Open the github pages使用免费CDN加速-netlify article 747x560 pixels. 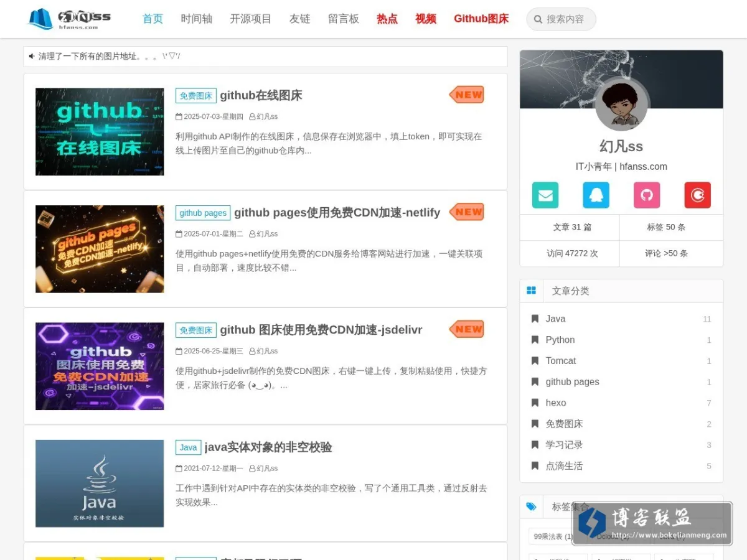[x=337, y=212]
